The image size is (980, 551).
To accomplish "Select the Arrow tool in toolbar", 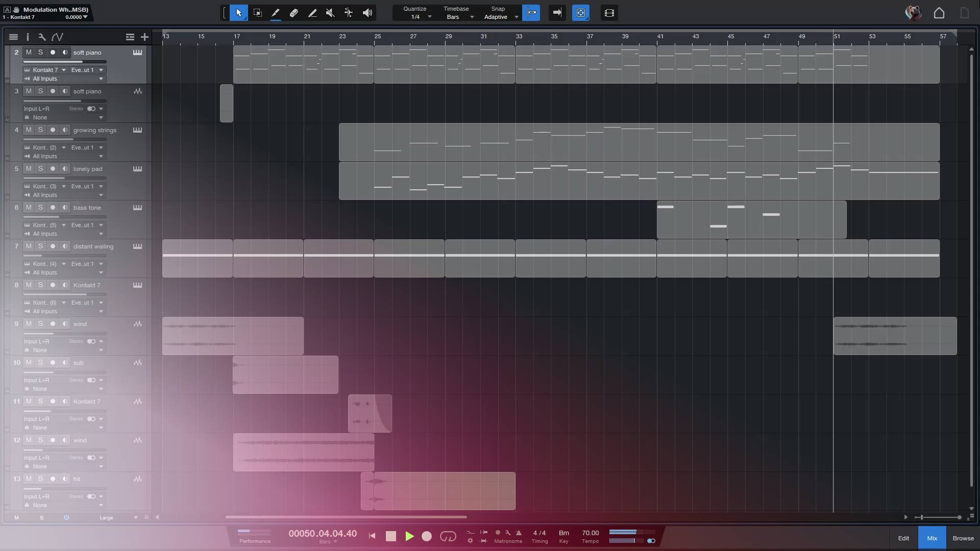I will [238, 13].
